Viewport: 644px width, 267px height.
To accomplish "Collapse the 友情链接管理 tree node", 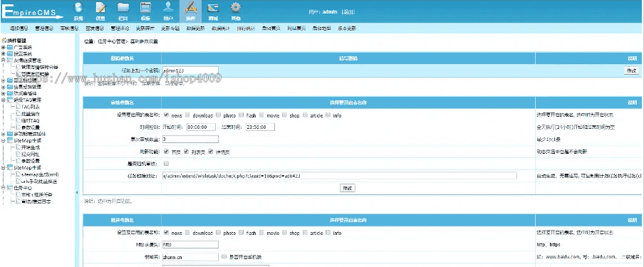I will point(4,61).
